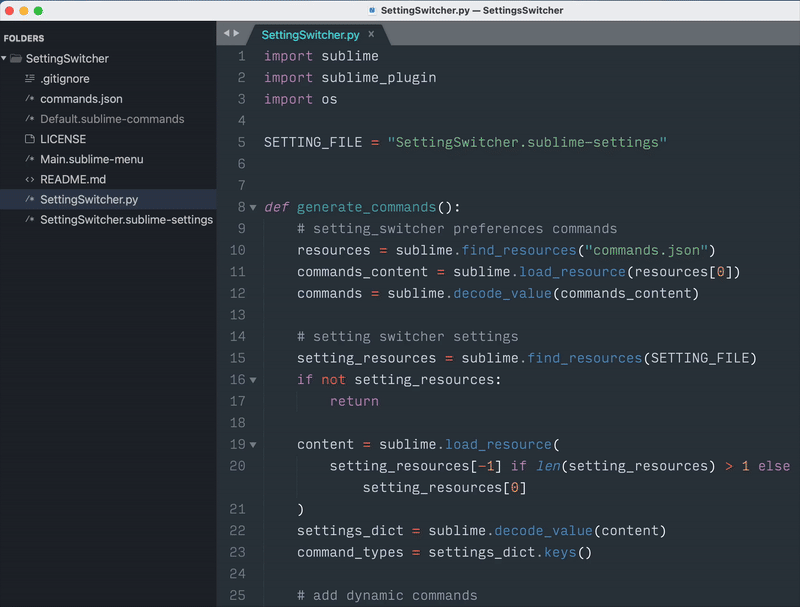Close the SettingSwitcher.py tab

coord(371,32)
